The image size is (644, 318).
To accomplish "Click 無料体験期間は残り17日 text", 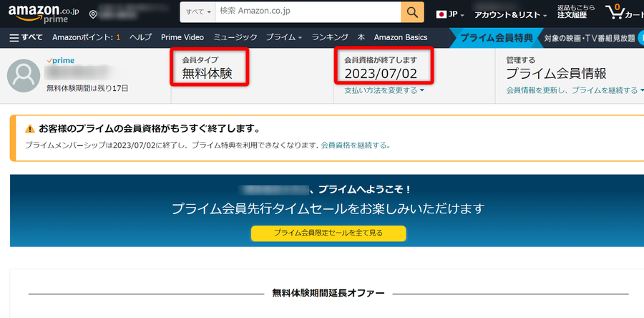I will click(x=87, y=88).
